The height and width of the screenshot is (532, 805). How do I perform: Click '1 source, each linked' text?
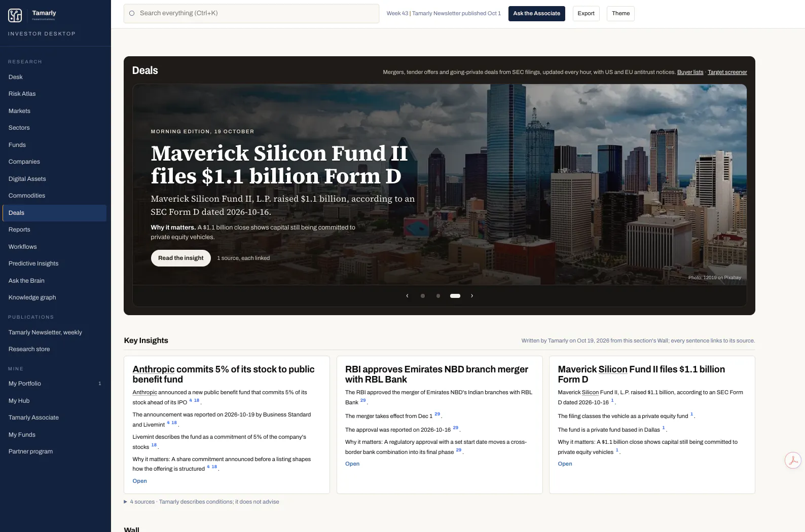coord(243,258)
